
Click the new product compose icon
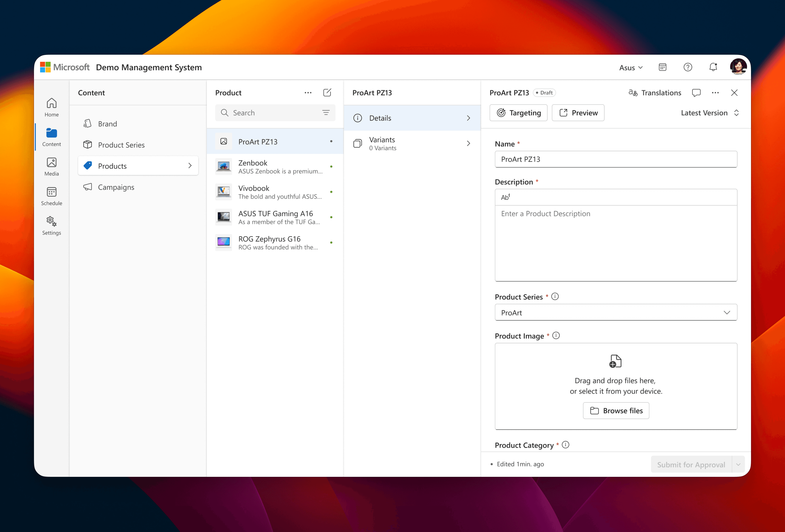[327, 93]
